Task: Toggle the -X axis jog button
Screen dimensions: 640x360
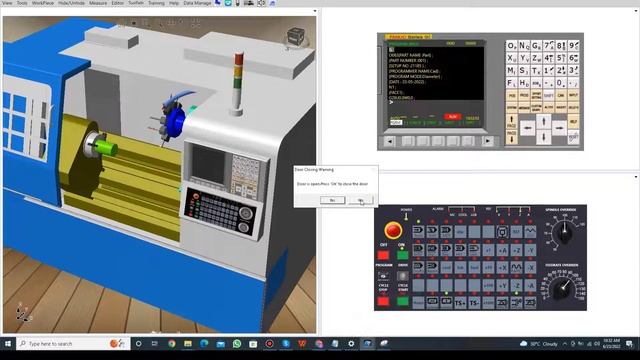Action: point(530,268)
